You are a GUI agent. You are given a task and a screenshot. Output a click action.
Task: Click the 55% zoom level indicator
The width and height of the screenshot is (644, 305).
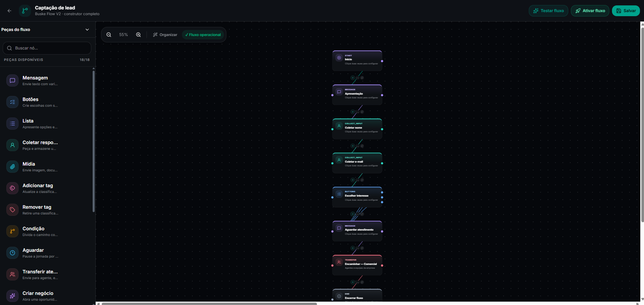124,35
